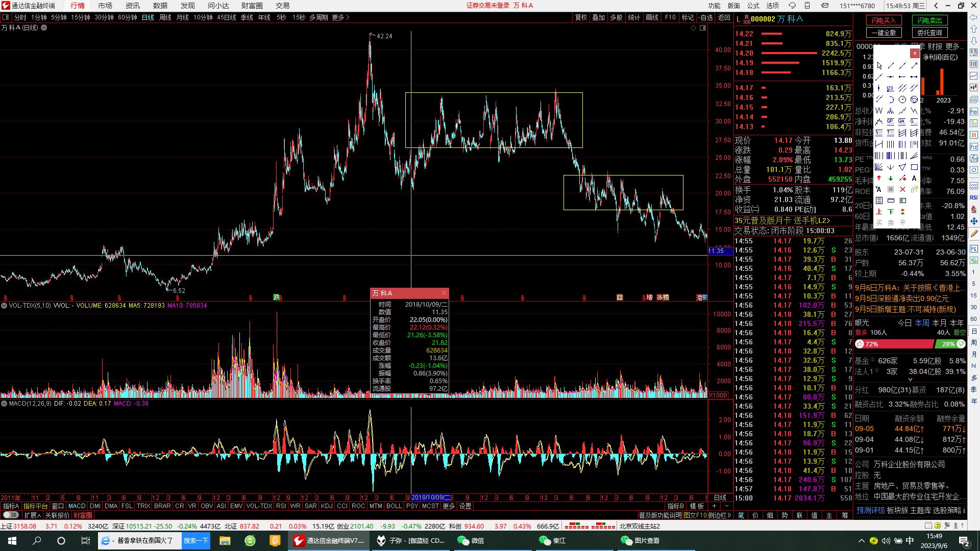This screenshot has height=551, width=980.
Task: Expand chevron below 法人 holdings row
Action: [910, 380]
